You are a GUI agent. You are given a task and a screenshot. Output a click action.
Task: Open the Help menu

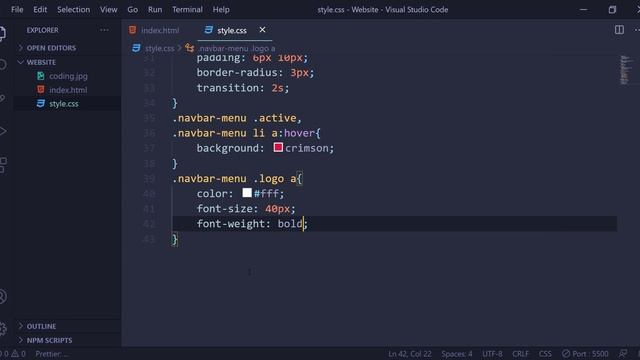[x=221, y=9]
